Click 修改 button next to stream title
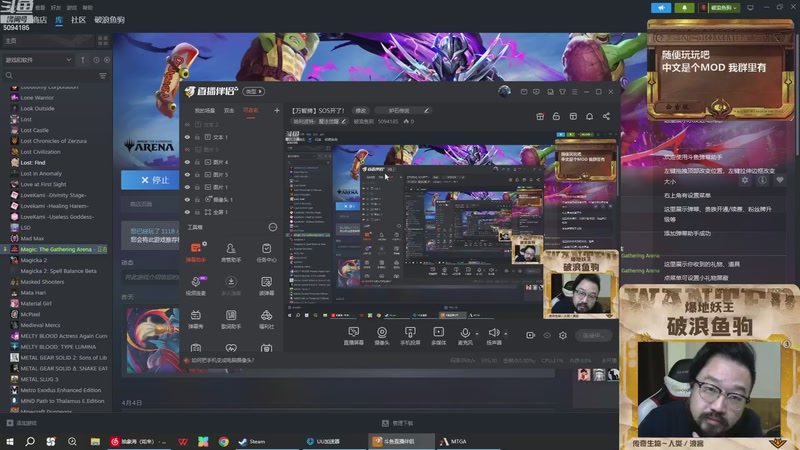Screen dimensions: 800x450 [361, 110]
